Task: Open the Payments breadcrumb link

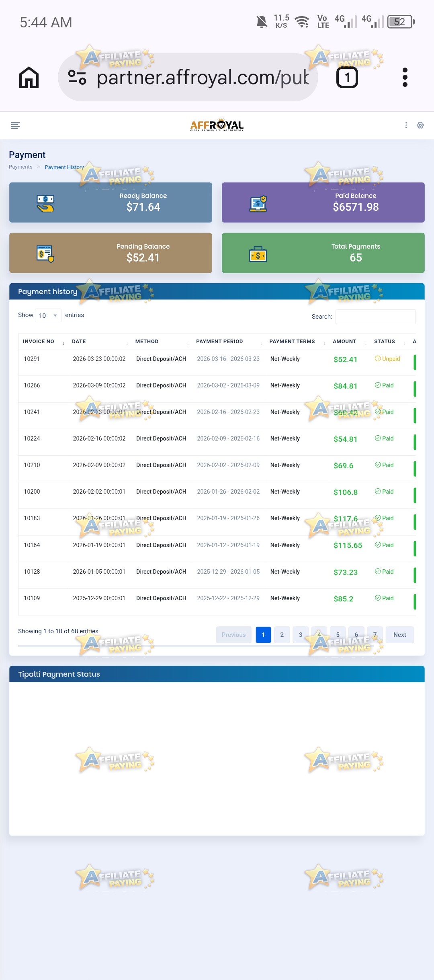Action: point(20,167)
